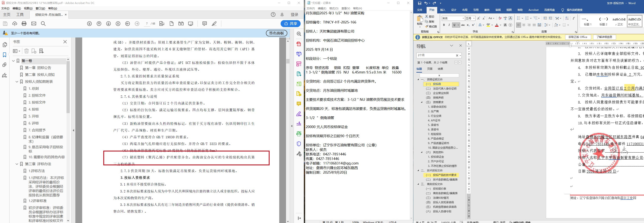Collapse 技术投标文件 heading in Word navigation

(x=418, y=170)
